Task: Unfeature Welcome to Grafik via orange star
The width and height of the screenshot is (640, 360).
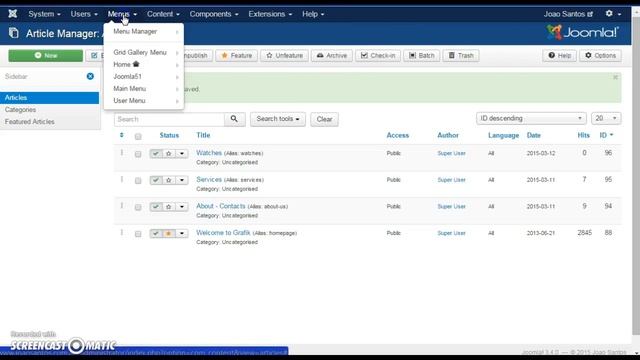Action: 169,233
